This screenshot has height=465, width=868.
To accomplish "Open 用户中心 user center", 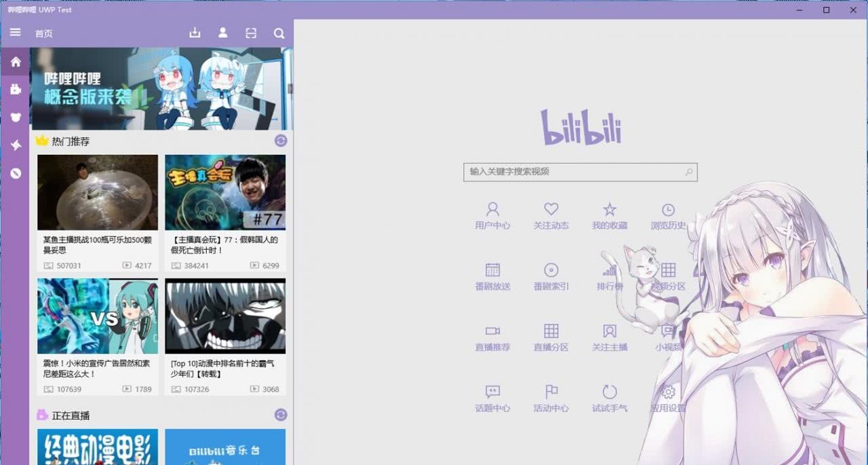I will (492, 216).
